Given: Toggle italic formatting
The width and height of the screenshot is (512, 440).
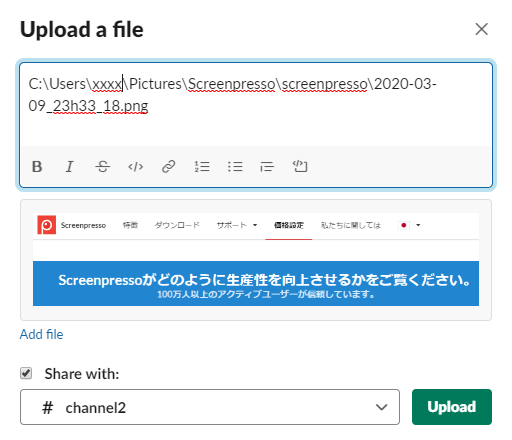Looking at the screenshot, I should (x=69, y=166).
